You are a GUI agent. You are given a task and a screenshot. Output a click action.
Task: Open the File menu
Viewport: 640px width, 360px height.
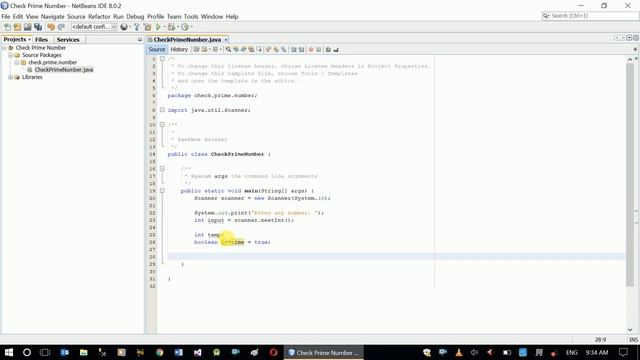click(6, 17)
